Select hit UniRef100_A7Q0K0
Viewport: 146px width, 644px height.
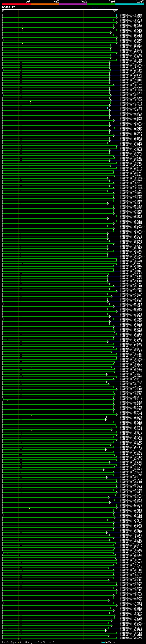(131, 48)
